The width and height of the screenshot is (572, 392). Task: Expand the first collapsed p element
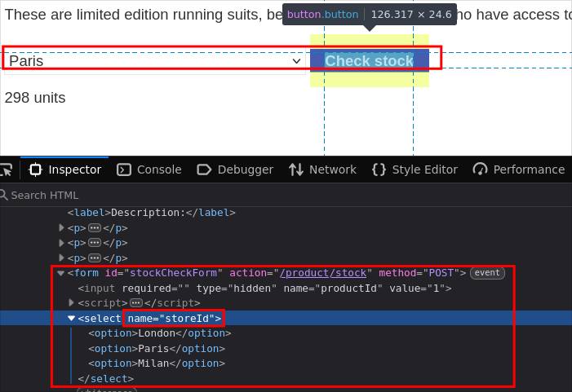click(61, 228)
